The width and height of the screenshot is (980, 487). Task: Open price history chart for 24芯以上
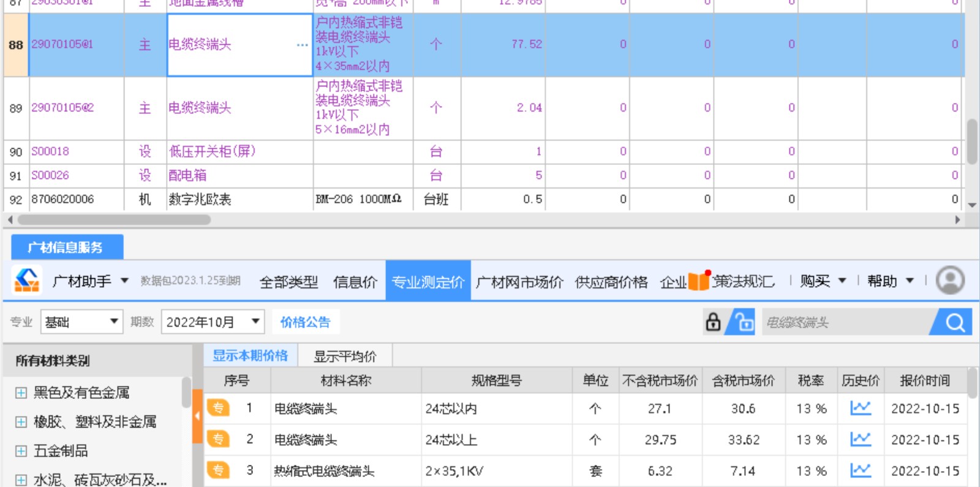(x=861, y=439)
